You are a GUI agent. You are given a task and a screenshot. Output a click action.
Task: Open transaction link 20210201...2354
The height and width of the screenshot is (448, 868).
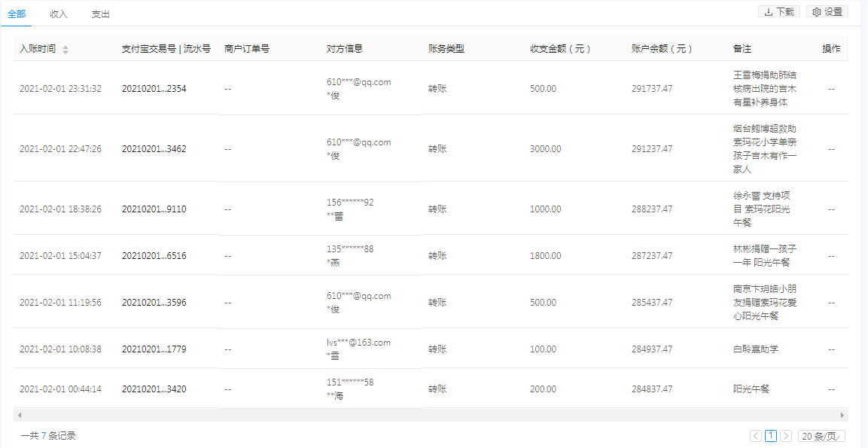click(x=153, y=88)
